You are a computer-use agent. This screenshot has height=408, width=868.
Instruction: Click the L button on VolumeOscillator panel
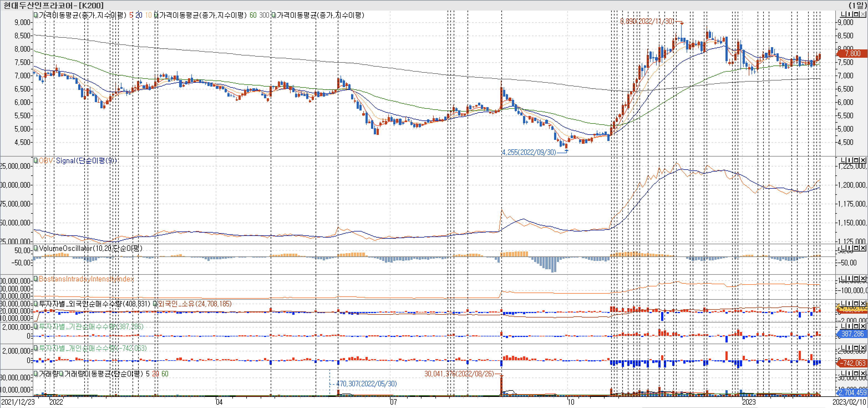[x=843, y=248]
